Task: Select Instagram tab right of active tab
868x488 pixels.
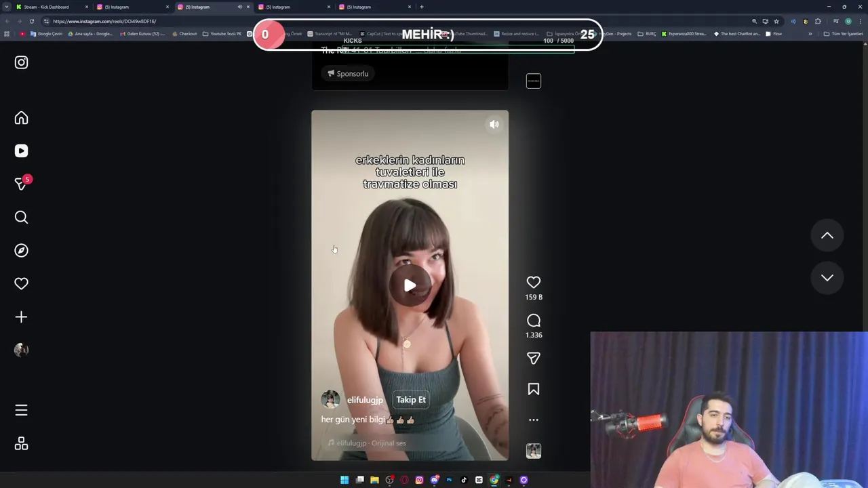Action: [x=294, y=7]
